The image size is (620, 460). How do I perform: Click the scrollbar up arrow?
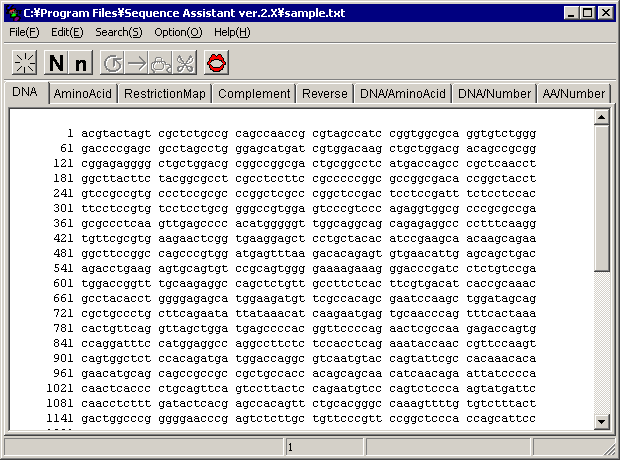pos(601,117)
